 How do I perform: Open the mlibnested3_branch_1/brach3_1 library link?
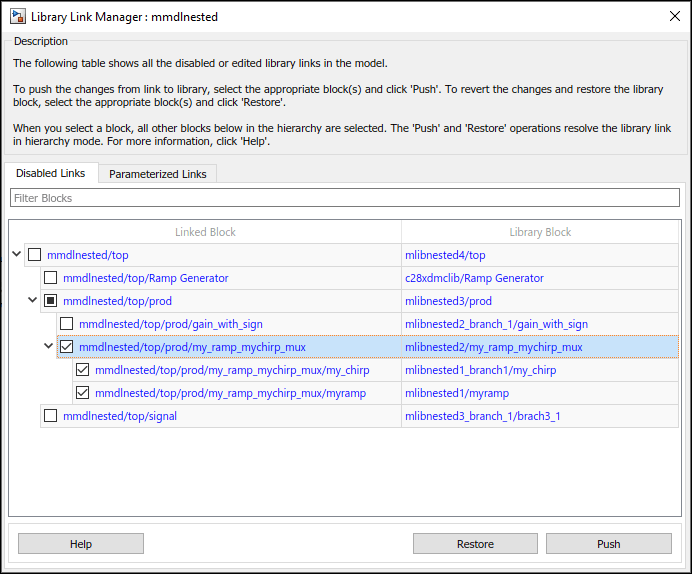482,416
